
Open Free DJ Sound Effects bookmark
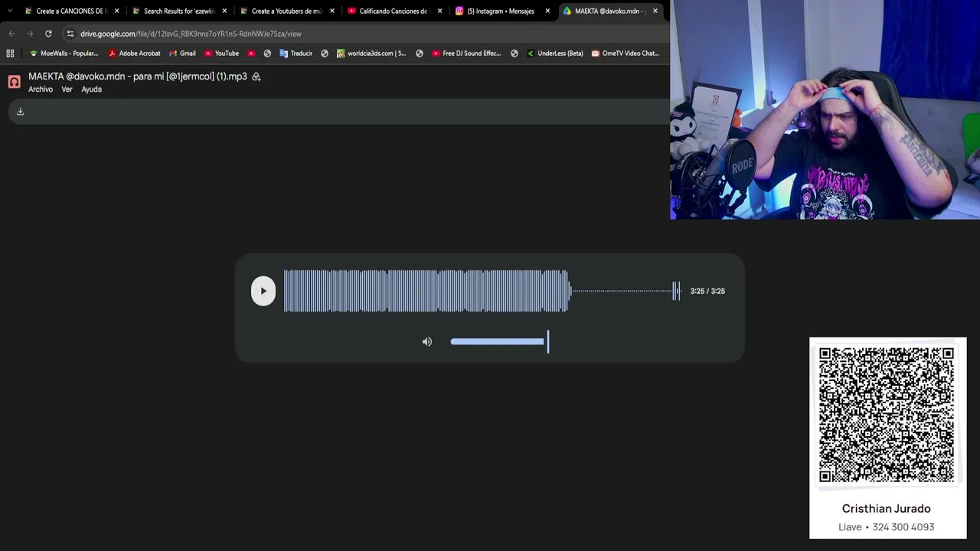point(466,54)
